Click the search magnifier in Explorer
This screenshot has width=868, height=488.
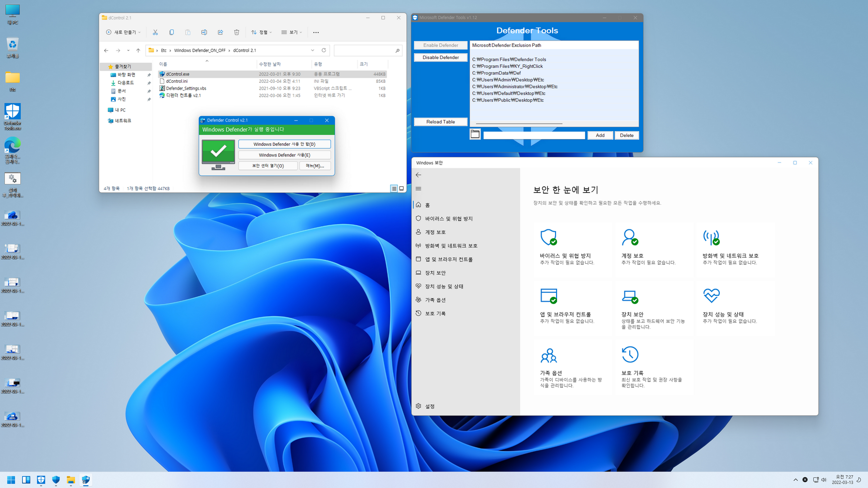click(x=397, y=50)
